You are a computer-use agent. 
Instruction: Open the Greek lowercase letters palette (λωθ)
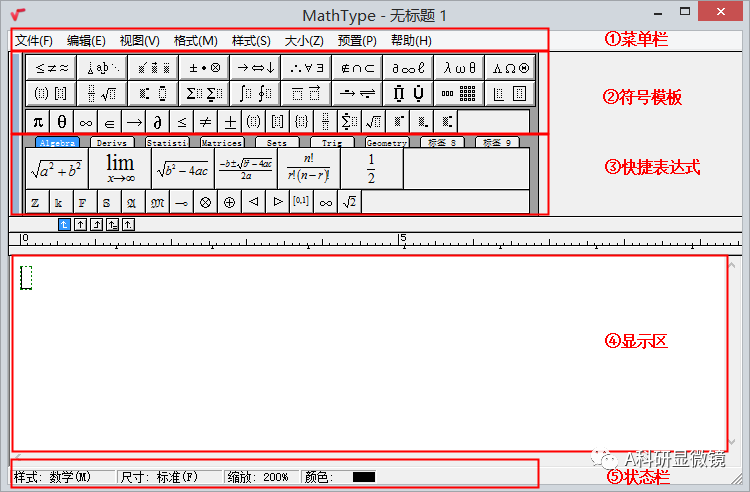(x=459, y=68)
